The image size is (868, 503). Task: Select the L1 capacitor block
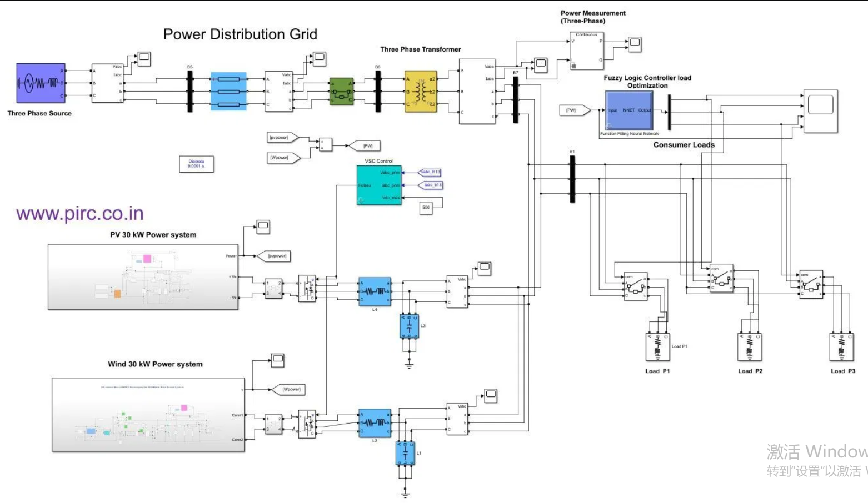(x=405, y=454)
